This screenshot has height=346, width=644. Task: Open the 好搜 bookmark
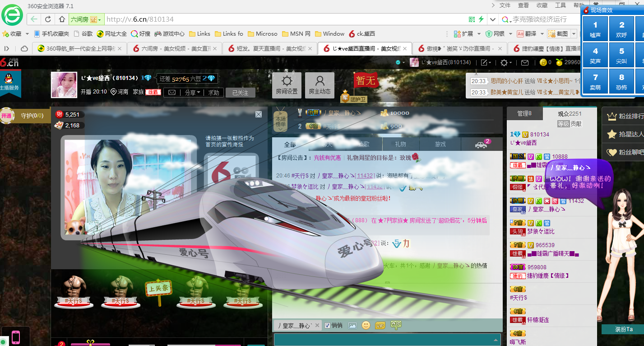141,34
